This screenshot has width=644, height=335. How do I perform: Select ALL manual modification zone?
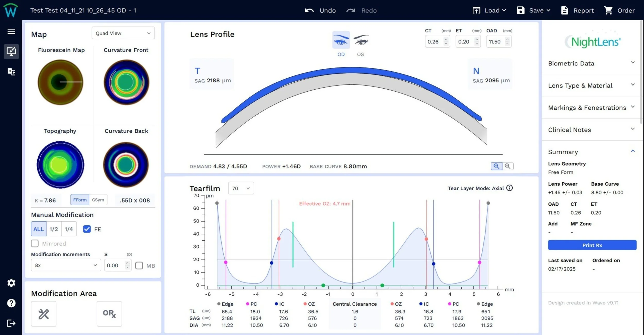[x=39, y=229]
